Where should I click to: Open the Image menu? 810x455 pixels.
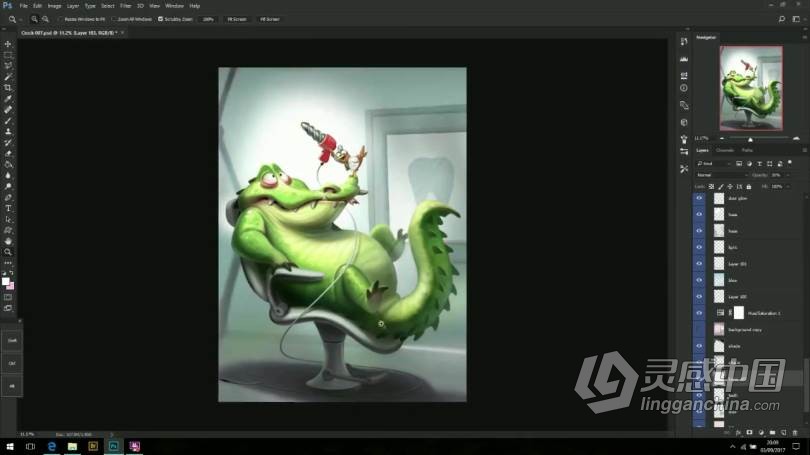tap(54, 6)
